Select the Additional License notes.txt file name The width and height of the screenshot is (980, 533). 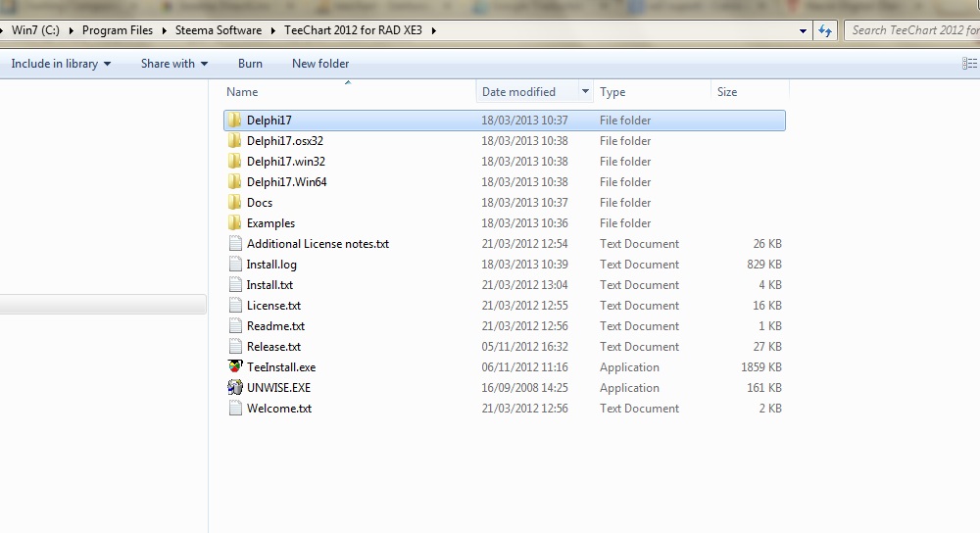[318, 244]
